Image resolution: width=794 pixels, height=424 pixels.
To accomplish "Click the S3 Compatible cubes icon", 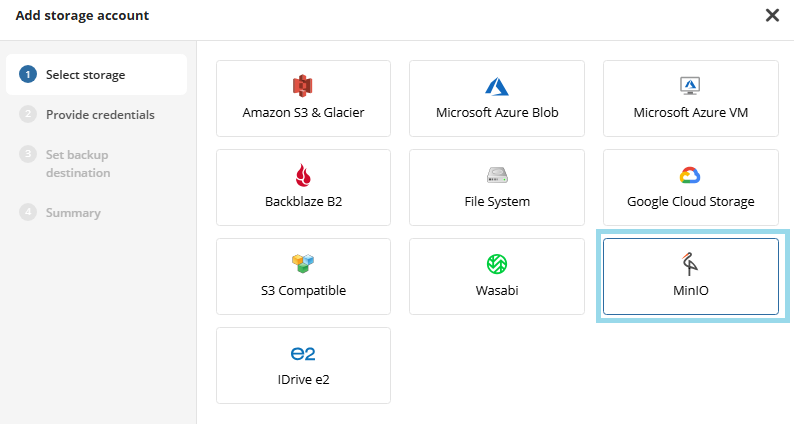I will click(x=303, y=264).
